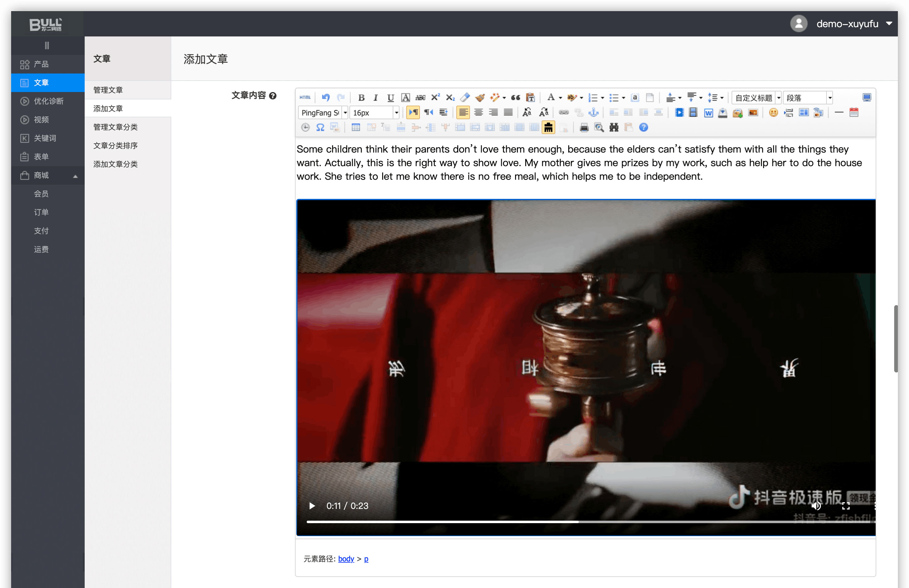Open the PingFang font family dropdown
Viewport: 909px width, 588px height.
(345, 113)
